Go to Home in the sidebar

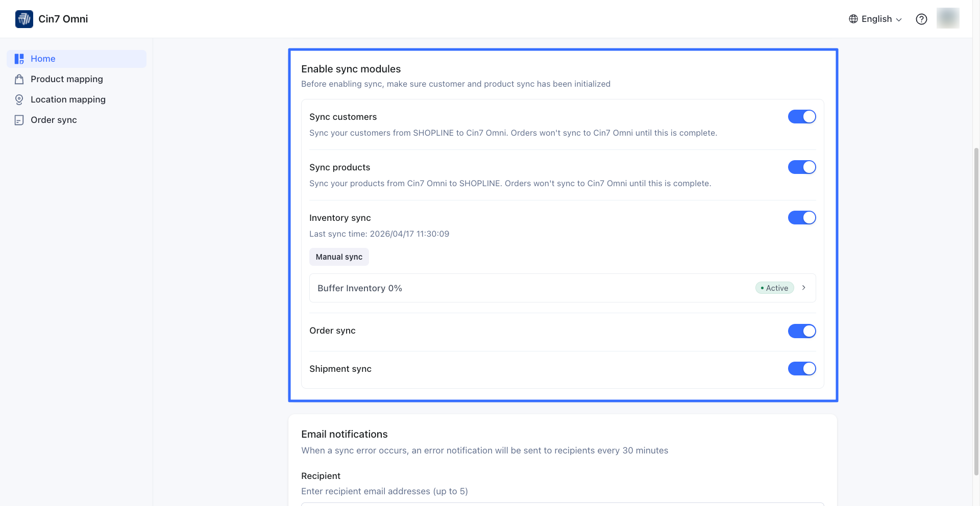click(77, 59)
